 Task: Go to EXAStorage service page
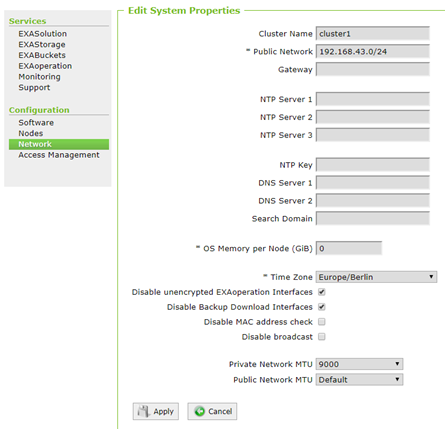tap(42, 44)
